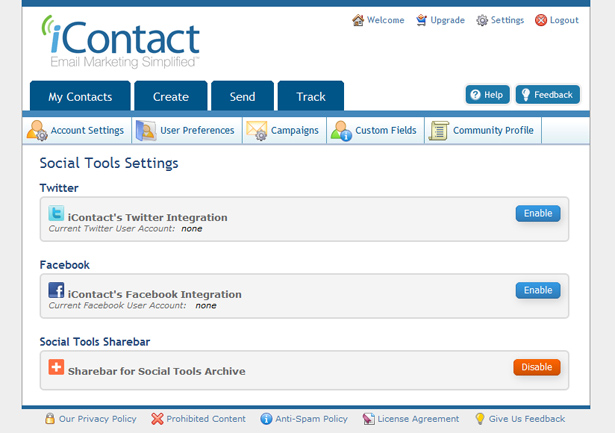
Task: Click the Account Settings person icon
Action: click(x=37, y=130)
